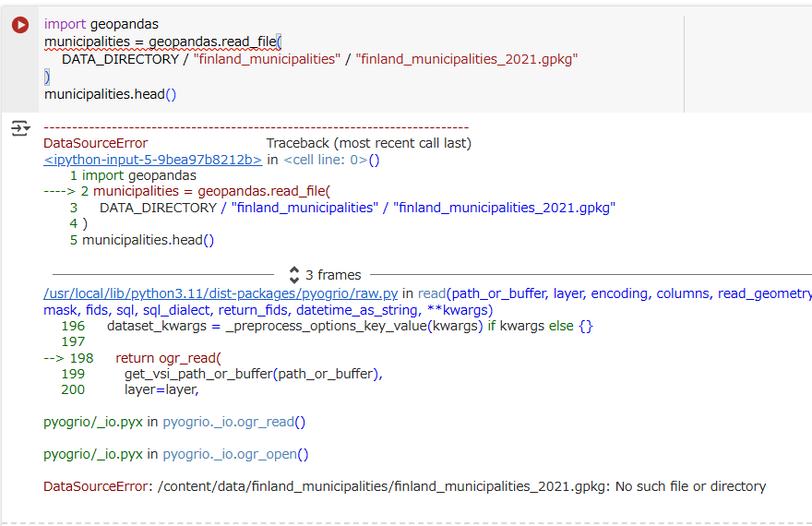Viewport: 812px width, 526px height.
Task: Run the geopandas code cell
Action: point(20,24)
